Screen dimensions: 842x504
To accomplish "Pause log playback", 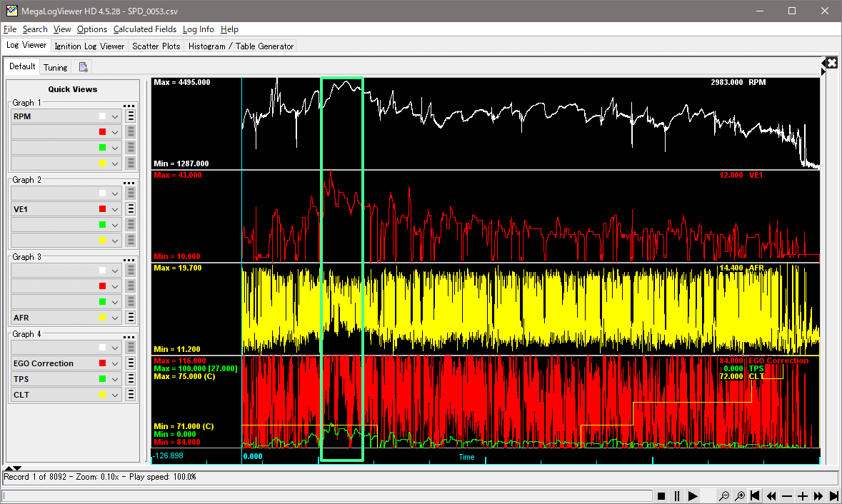I will pyautogui.click(x=677, y=495).
